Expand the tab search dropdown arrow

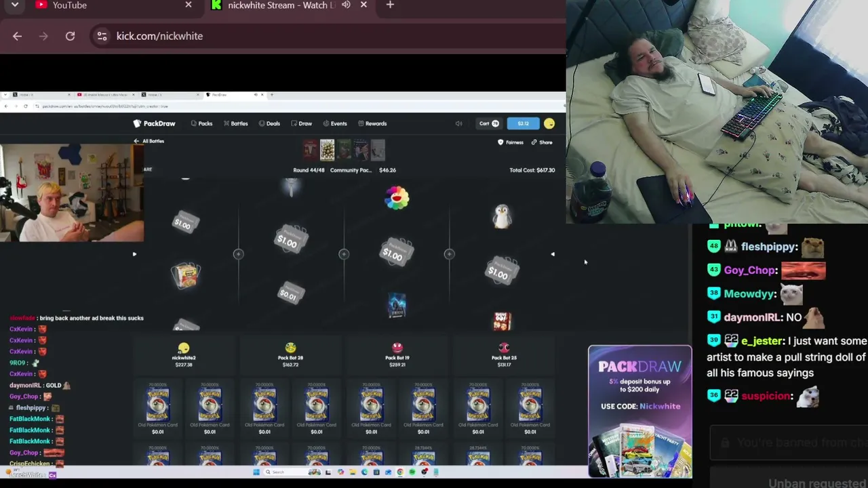pos(15,5)
